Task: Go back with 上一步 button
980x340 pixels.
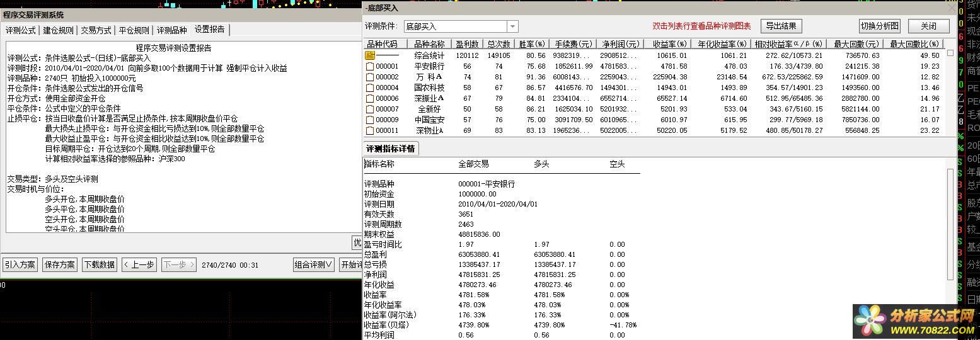Action: pyautogui.click(x=139, y=264)
